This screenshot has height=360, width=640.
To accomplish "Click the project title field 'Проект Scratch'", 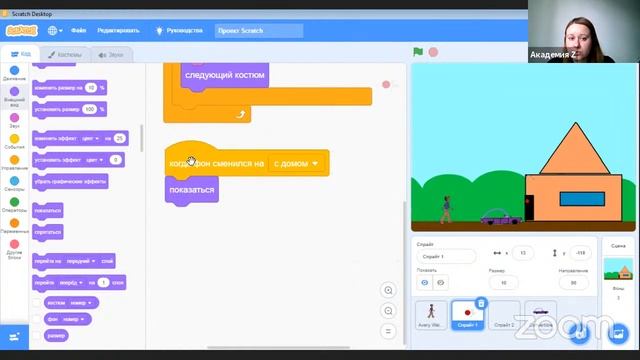I will (259, 31).
